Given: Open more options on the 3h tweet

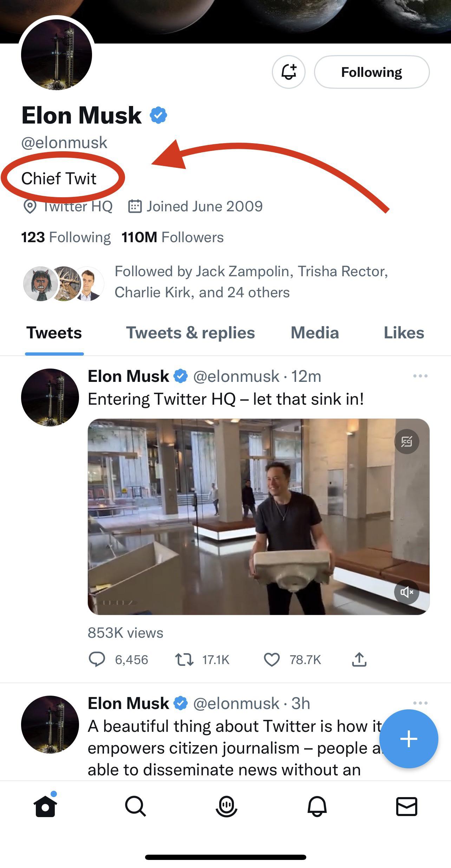Looking at the screenshot, I should pyautogui.click(x=420, y=703).
